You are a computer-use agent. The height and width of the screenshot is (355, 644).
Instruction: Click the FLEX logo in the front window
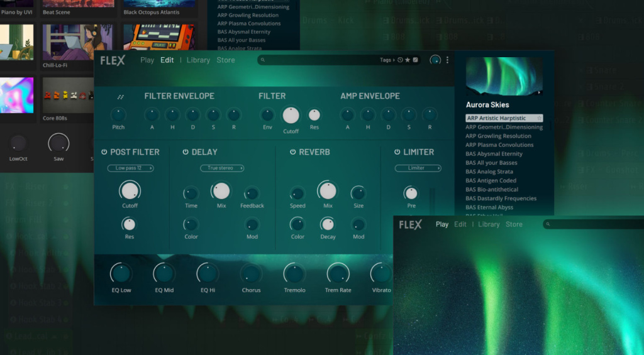point(113,60)
